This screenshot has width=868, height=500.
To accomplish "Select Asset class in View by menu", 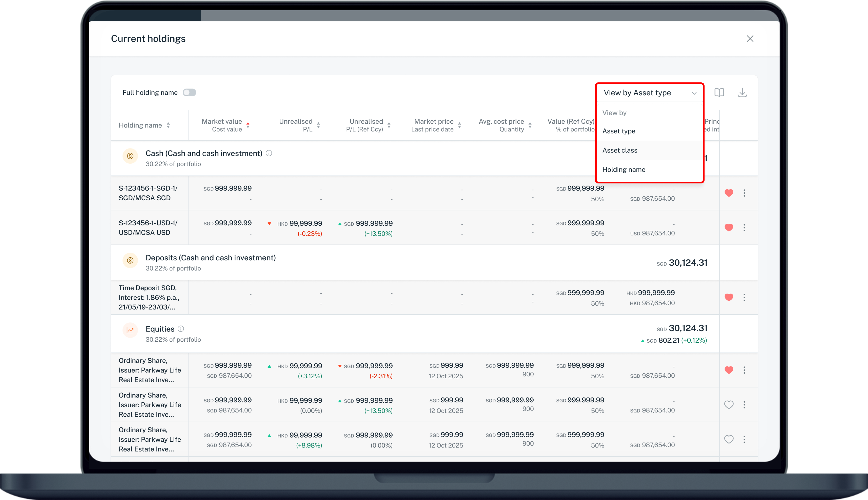I will click(x=620, y=151).
